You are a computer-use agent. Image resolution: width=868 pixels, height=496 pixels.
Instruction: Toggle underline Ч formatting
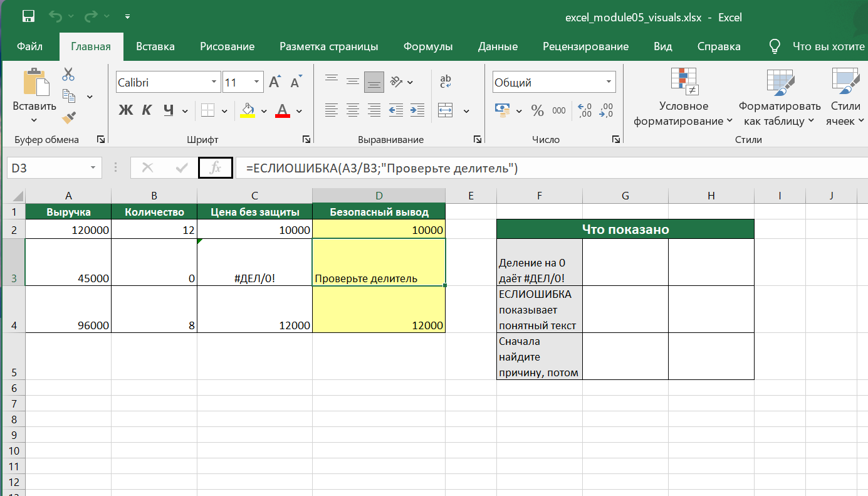tap(168, 110)
